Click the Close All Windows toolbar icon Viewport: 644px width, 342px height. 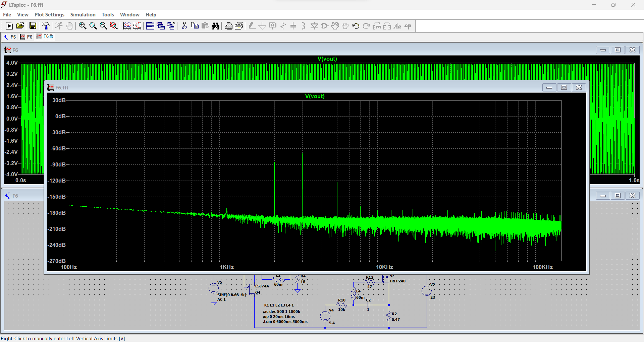[171, 26]
